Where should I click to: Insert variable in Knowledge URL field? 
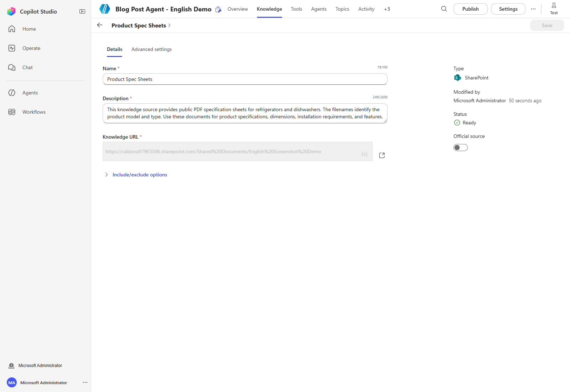[x=364, y=154]
